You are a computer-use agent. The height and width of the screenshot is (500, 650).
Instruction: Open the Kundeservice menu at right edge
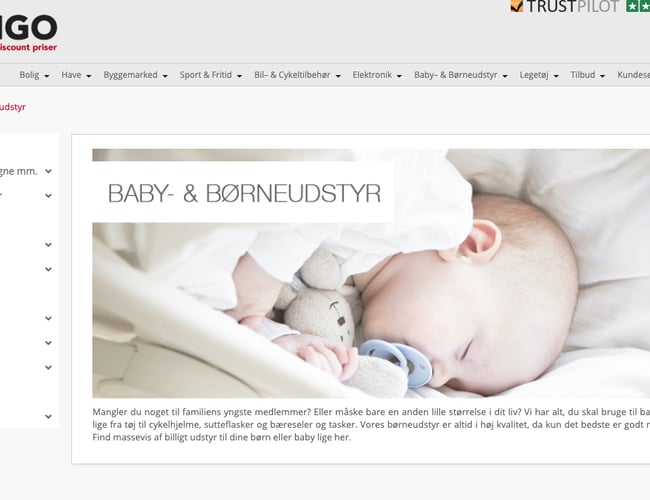(x=633, y=75)
